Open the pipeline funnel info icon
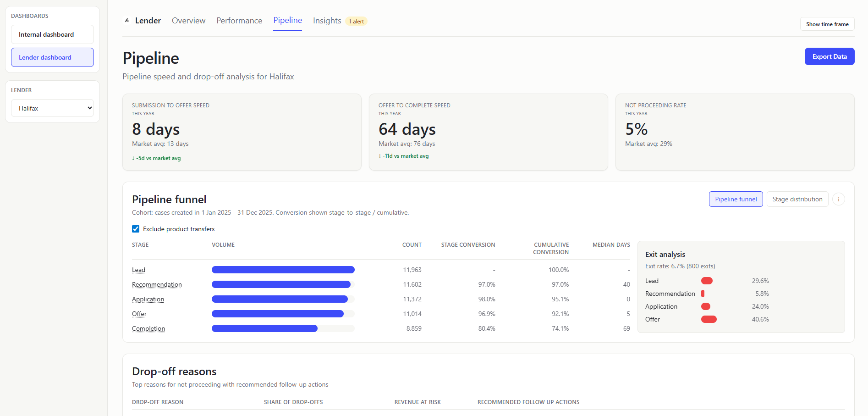 coord(839,199)
